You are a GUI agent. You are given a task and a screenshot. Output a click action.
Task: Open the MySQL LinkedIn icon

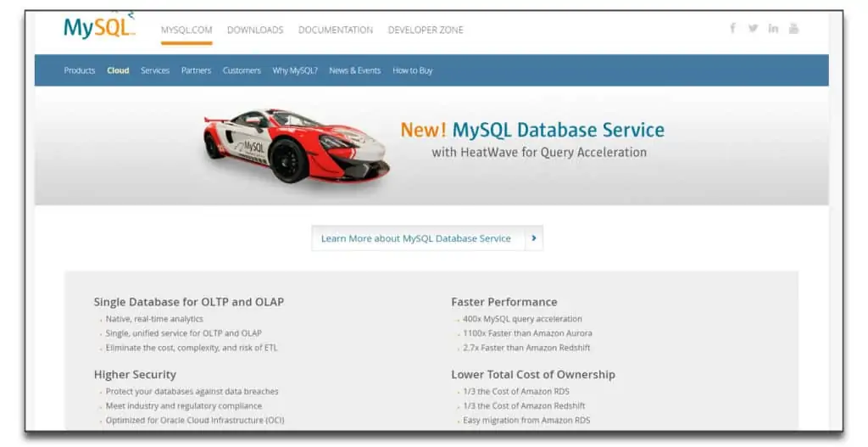pos(773,28)
